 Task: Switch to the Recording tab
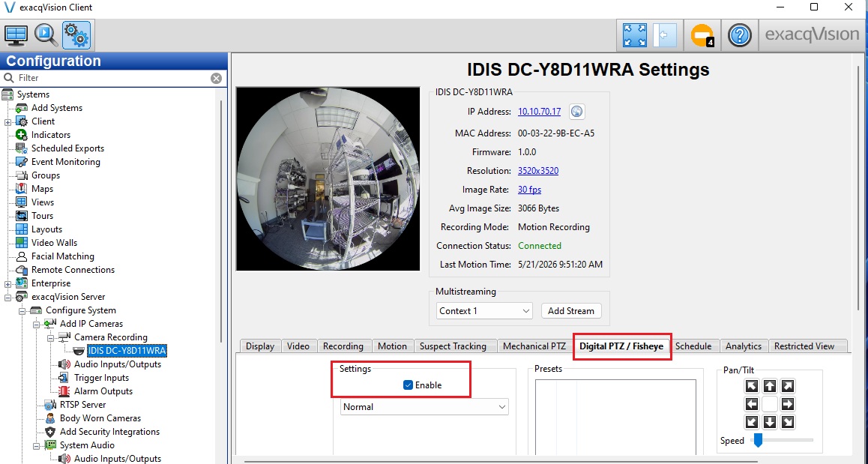coord(343,346)
